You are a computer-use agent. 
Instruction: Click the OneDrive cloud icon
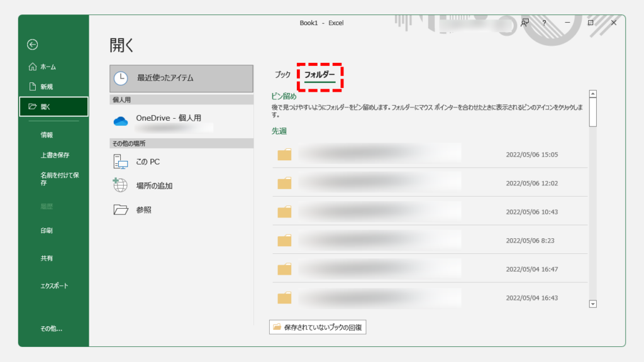coord(121,121)
